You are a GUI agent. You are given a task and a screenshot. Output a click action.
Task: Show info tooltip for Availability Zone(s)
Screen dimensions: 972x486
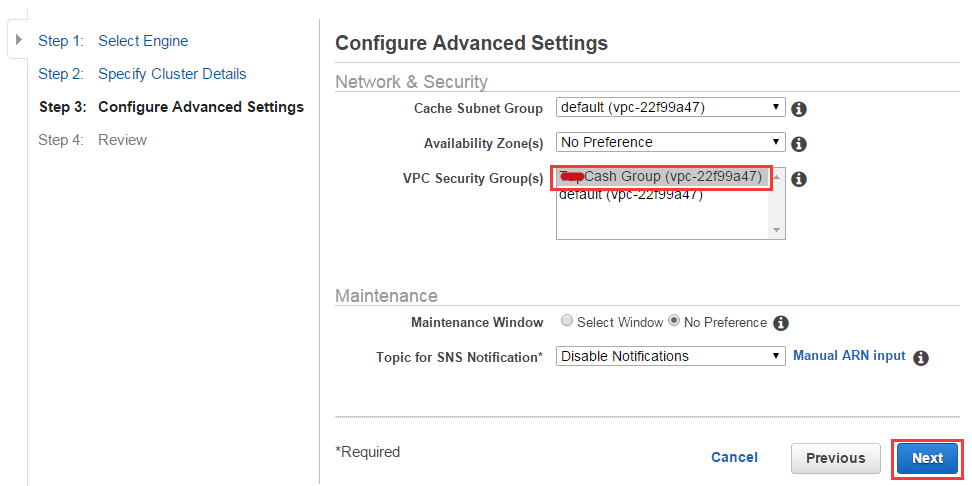click(800, 144)
